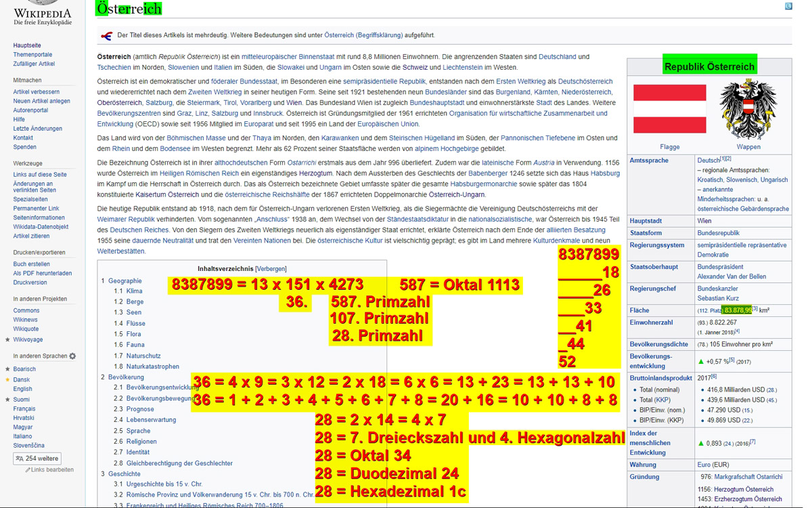Switch to English language version
Image resolution: width=812 pixels, height=508 pixels.
click(22, 389)
